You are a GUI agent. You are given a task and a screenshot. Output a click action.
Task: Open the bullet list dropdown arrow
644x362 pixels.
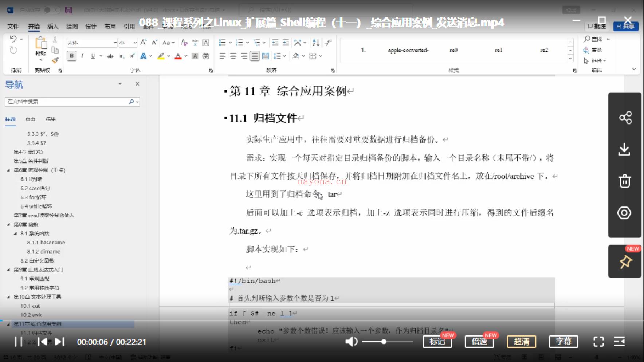point(230,43)
